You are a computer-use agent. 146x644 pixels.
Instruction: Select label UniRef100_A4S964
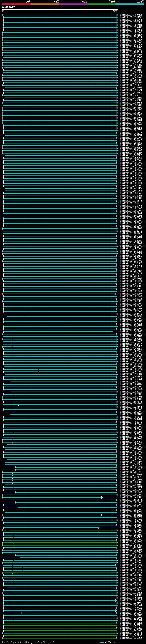[131, 379]
